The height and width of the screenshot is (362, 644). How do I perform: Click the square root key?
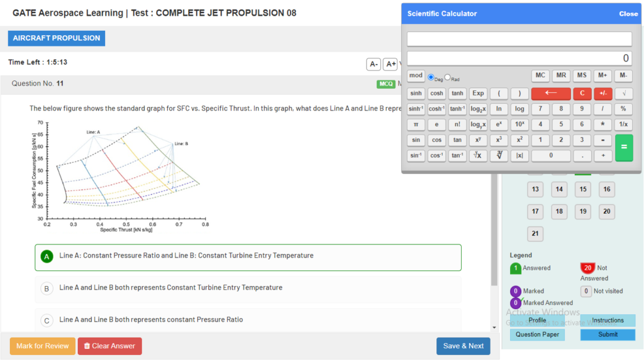point(623,93)
